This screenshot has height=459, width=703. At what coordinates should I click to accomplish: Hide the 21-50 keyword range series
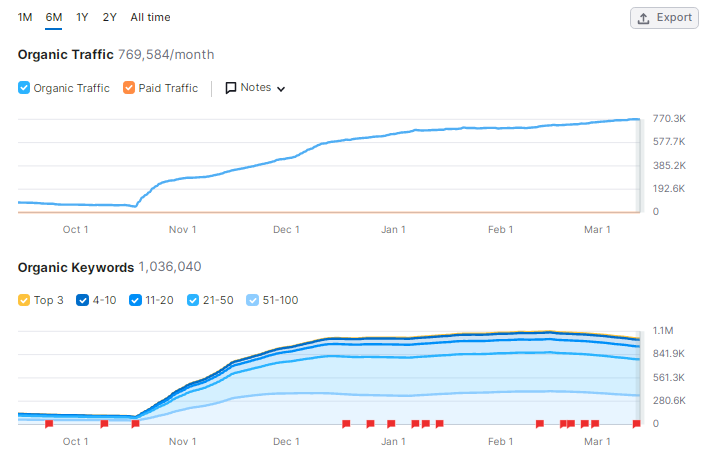tap(193, 300)
